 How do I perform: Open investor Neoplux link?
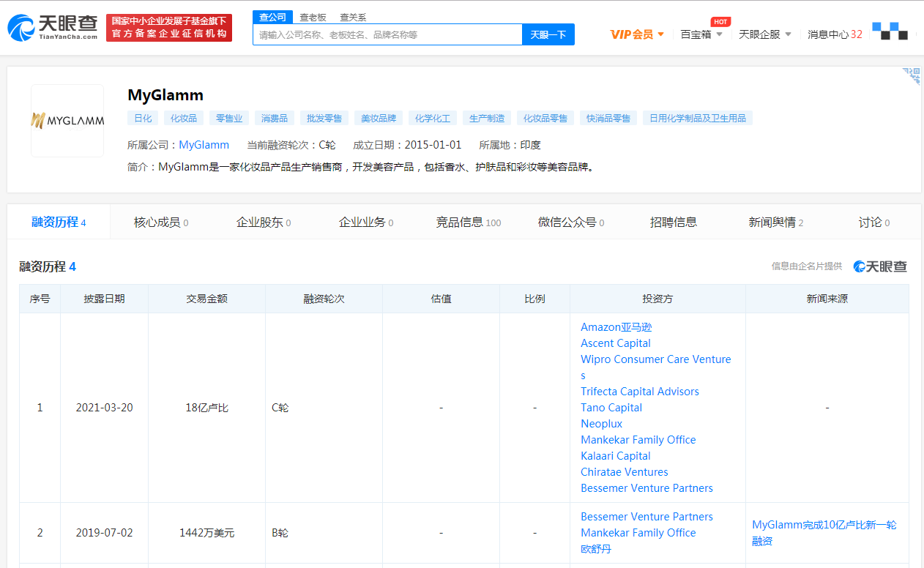602,424
